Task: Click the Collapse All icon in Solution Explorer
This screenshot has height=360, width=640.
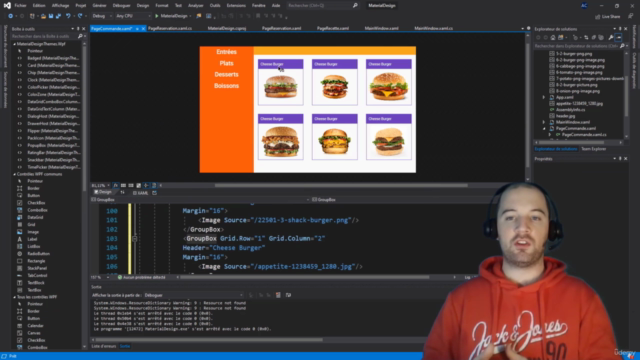Action: (x=594, y=38)
